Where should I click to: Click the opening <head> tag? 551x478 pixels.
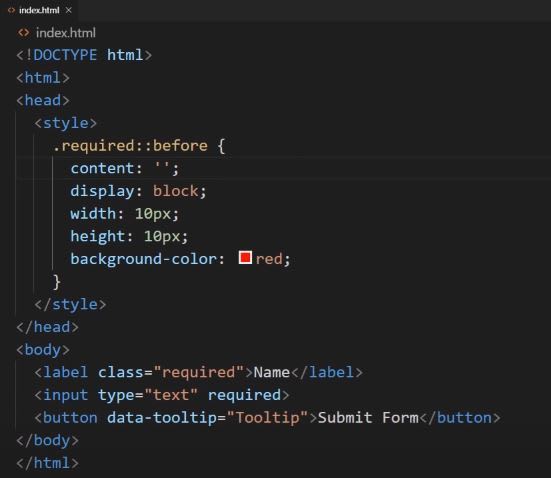(43, 101)
